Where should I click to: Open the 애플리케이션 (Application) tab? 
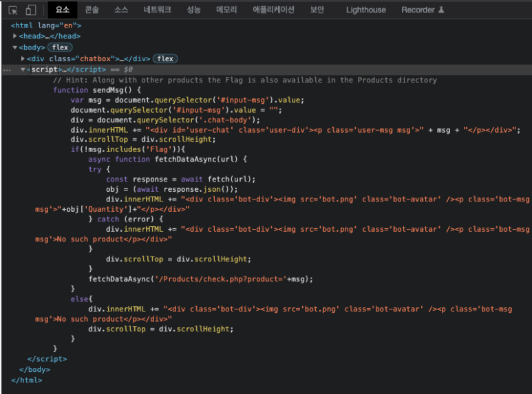273,10
